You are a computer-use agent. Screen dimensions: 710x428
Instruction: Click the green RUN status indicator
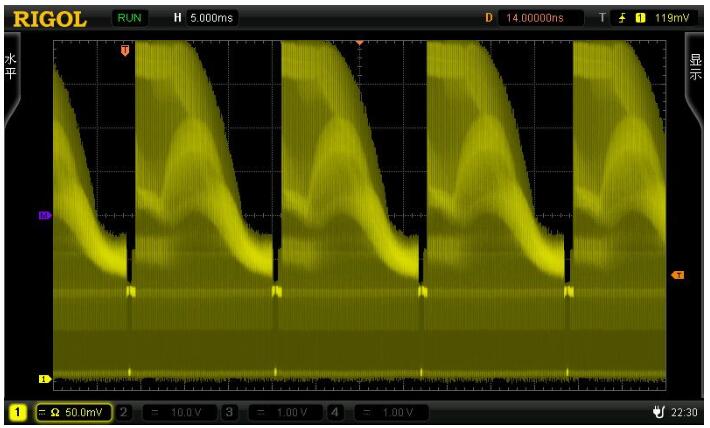[129, 18]
